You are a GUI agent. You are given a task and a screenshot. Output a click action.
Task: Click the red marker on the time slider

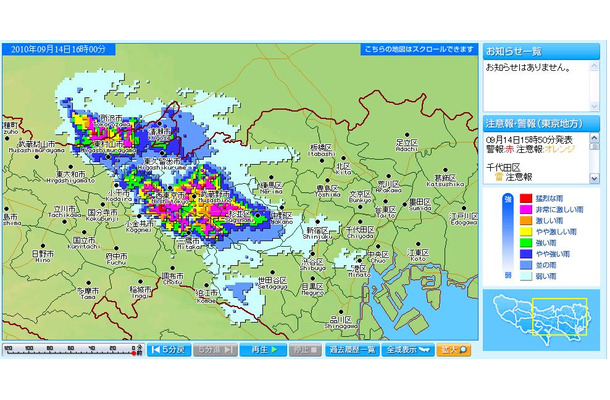[x=134, y=353]
